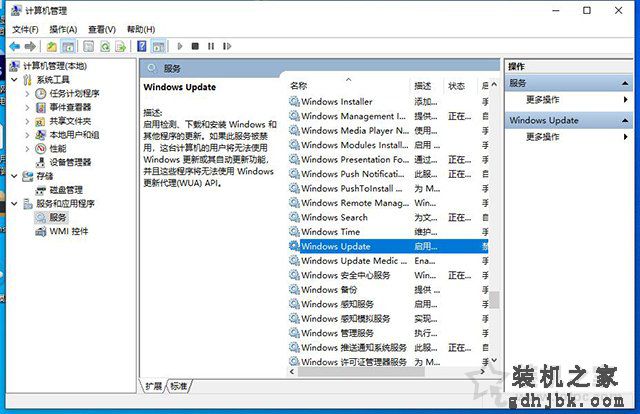Open the Help toolbar icon
This screenshot has width=640, height=414.
click(142, 47)
